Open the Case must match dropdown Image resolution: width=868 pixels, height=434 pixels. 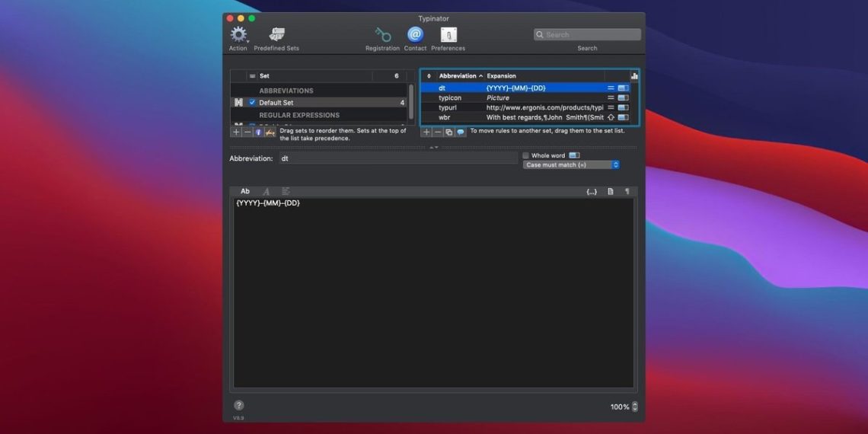click(x=571, y=164)
